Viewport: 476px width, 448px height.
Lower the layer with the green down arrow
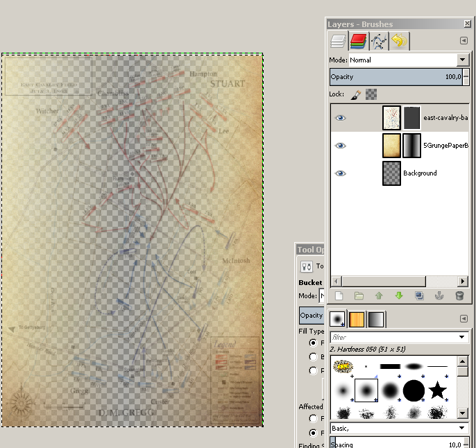point(399,295)
